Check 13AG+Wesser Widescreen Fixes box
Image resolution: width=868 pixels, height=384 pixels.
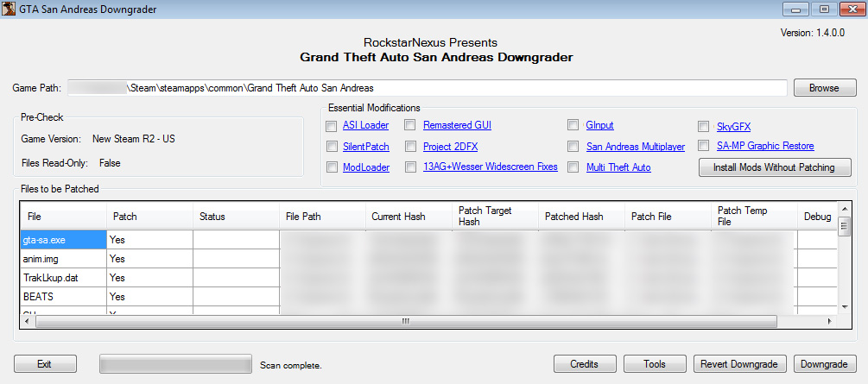click(x=410, y=167)
